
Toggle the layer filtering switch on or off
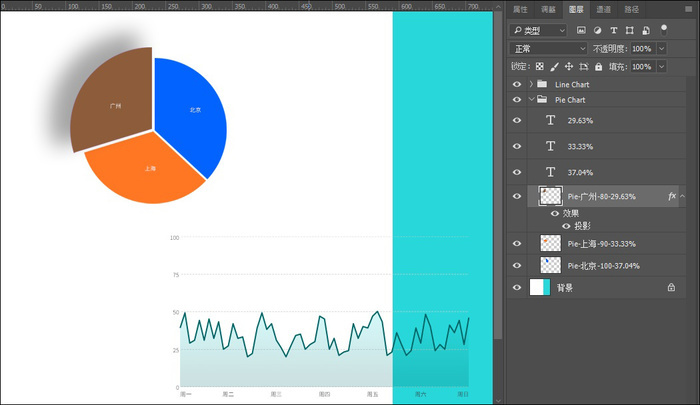point(664,30)
